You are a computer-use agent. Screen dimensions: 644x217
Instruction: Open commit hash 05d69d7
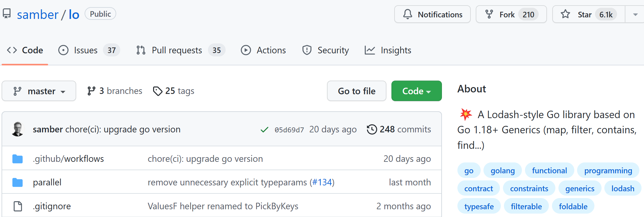(x=289, y=130)
